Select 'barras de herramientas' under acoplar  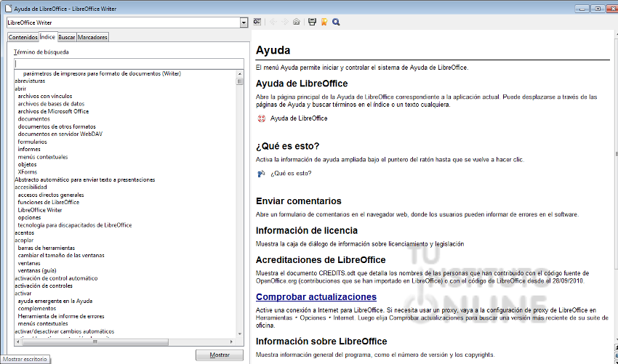[47, 248]
